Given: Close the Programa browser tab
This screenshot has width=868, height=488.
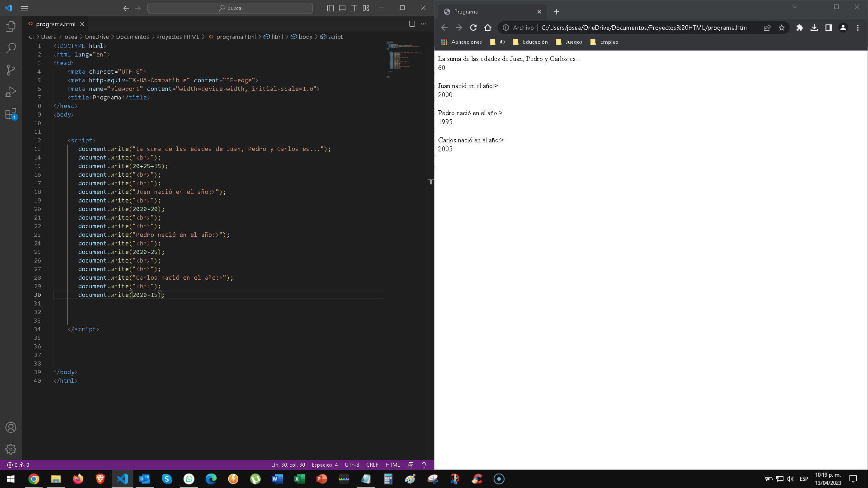Looking at the screenshot, I should (x=539, y=12).
